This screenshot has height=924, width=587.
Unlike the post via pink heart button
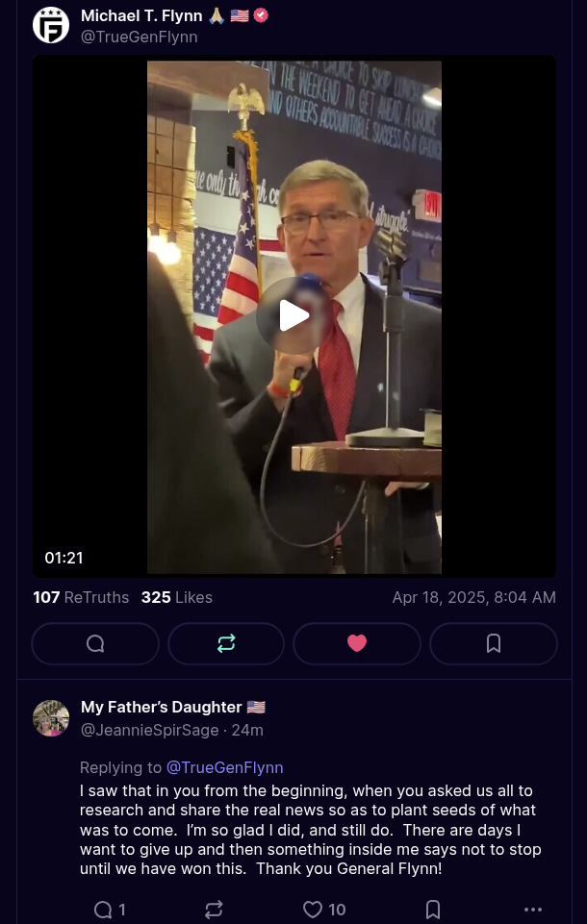click(357, 643)
